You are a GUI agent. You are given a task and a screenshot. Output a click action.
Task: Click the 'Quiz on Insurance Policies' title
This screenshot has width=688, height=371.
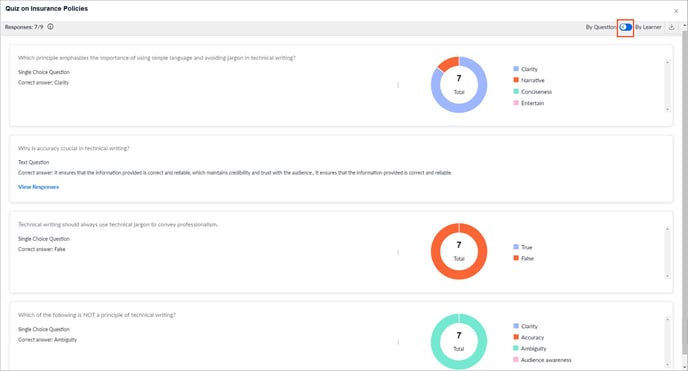point(47,8)
